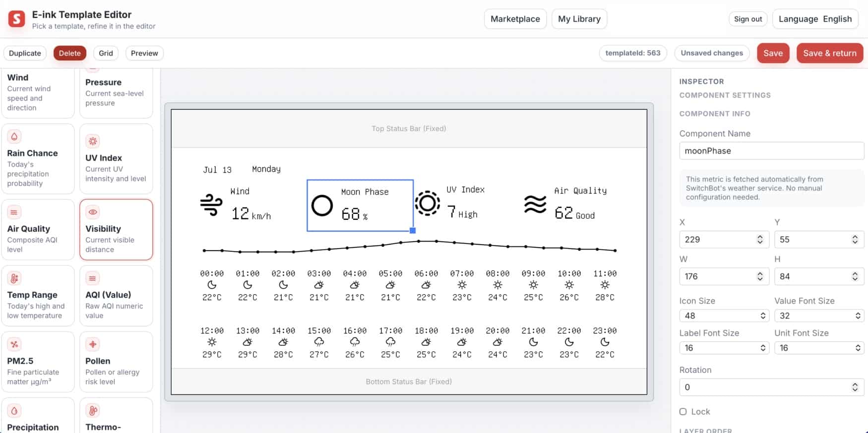Select the moon phase circle icon on canvas

[322, 205]
